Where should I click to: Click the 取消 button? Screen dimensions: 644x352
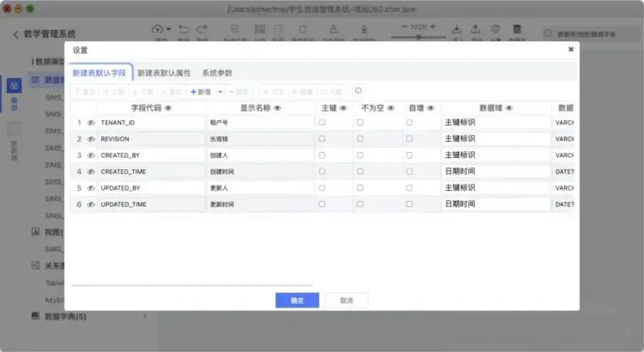346,300
